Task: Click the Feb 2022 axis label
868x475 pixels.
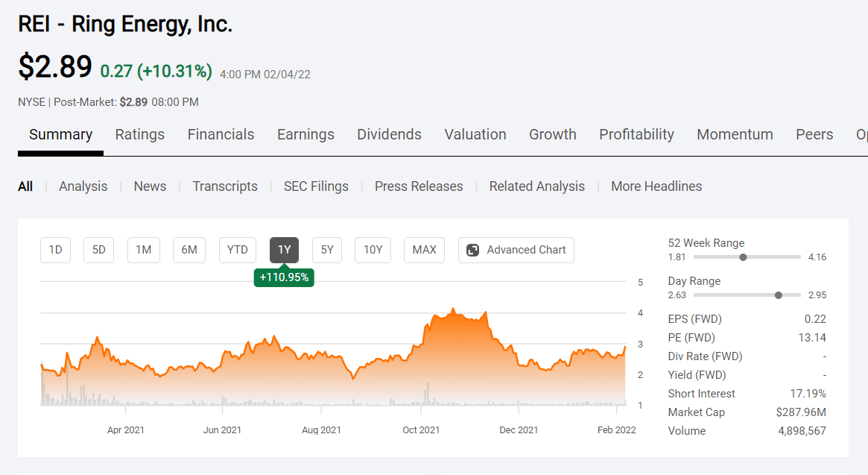Action: (x=617, y=430)
